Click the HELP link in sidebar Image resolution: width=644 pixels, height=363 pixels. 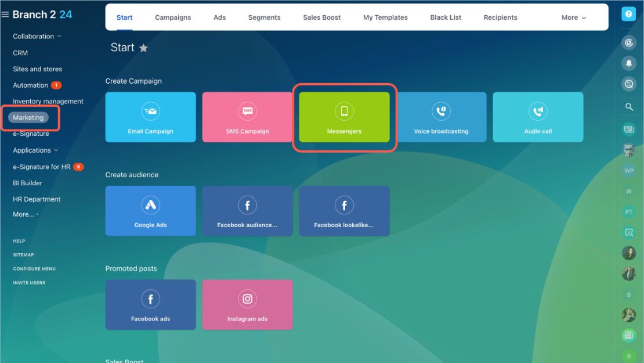(x=19, y=241)
